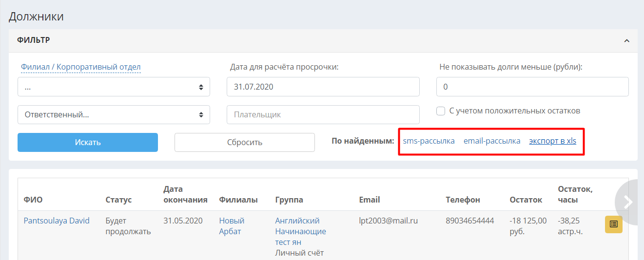Click the date field with 31.07.2020
The width and height of the screenshot is (644, 260).
(323, 87)
